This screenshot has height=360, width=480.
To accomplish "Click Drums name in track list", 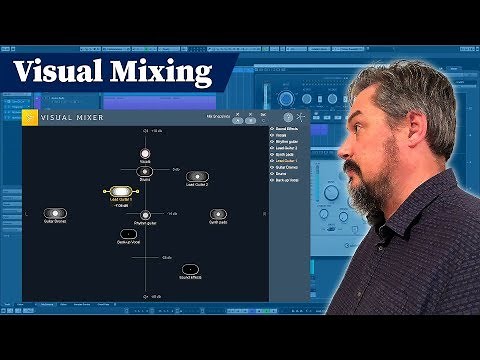I will point(281,174).
